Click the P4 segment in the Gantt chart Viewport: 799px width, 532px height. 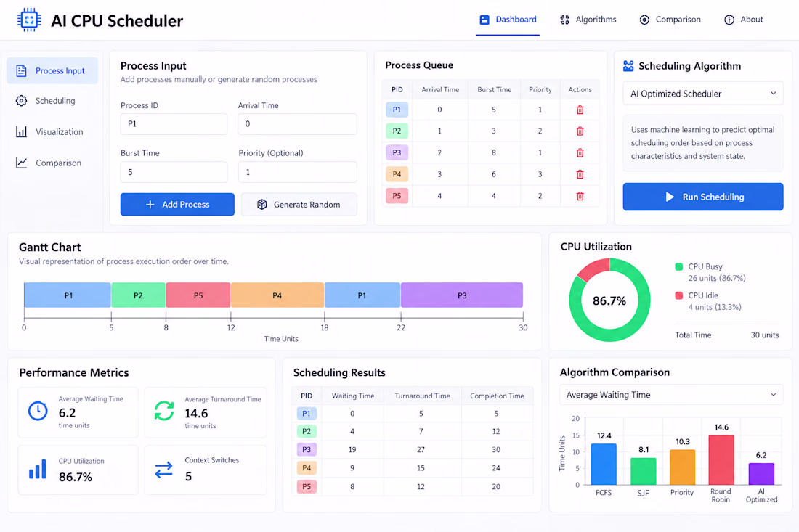pyautogui.click(x=277, y=295)
